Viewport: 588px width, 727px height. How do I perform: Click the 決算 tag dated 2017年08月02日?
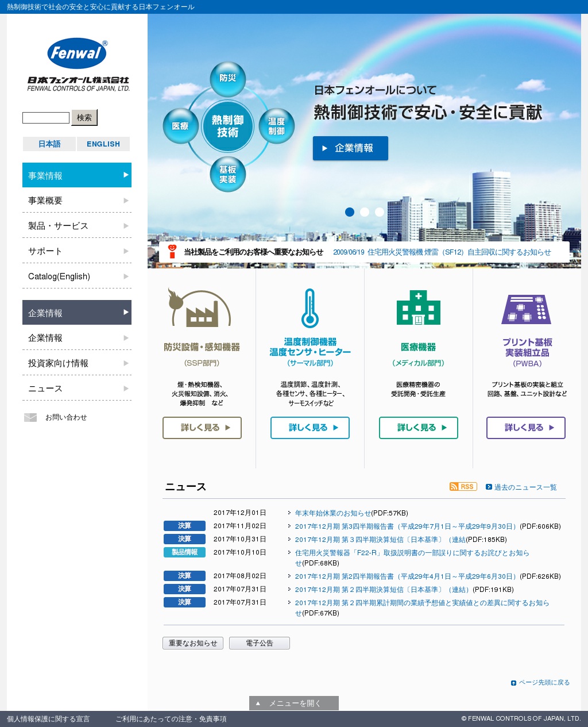[x=184, y=576]
